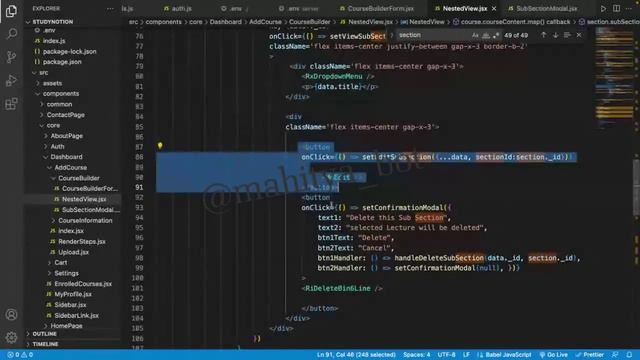Click the Go Live status bar button

(x=553, y=355)
